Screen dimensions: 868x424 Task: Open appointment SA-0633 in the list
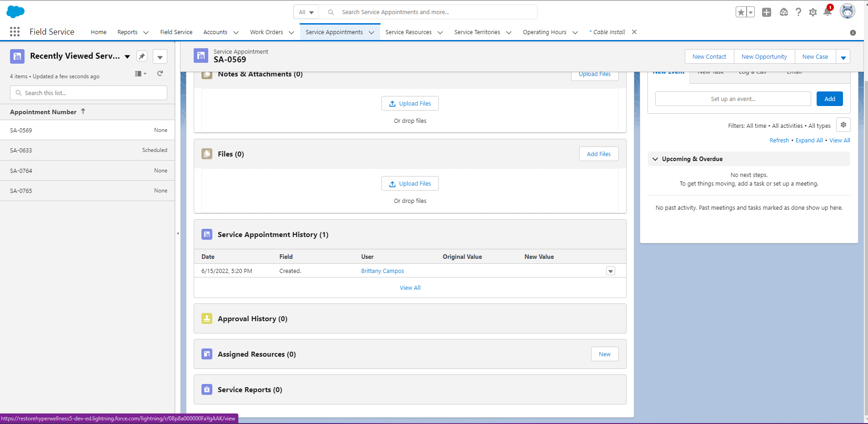coord(21,151)
